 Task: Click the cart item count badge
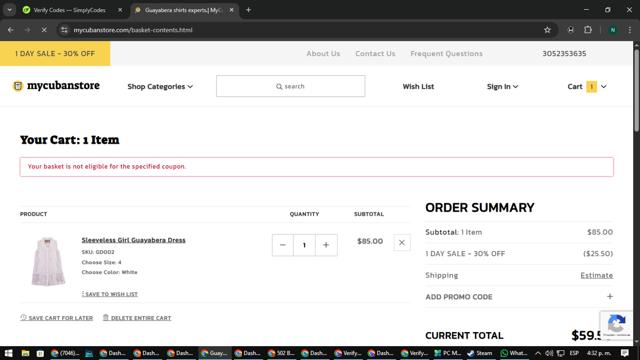click(x=591, y=87)
